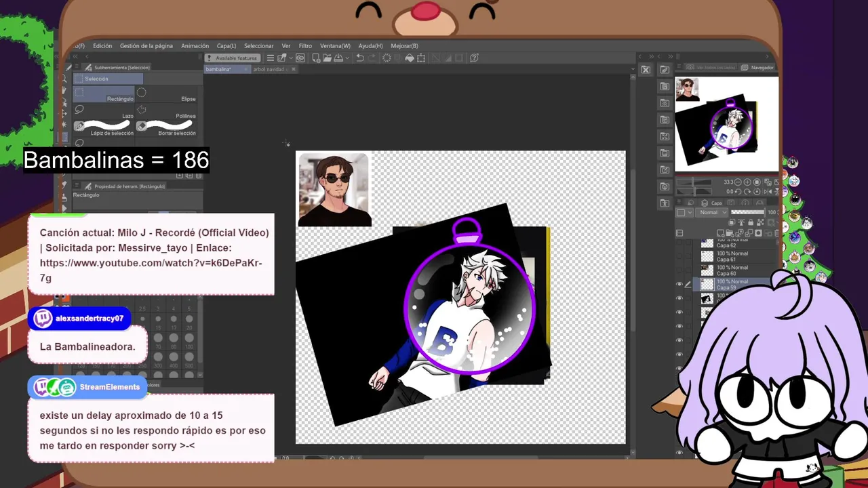Show layer Capa 61 visibility box

pos(679,257)
